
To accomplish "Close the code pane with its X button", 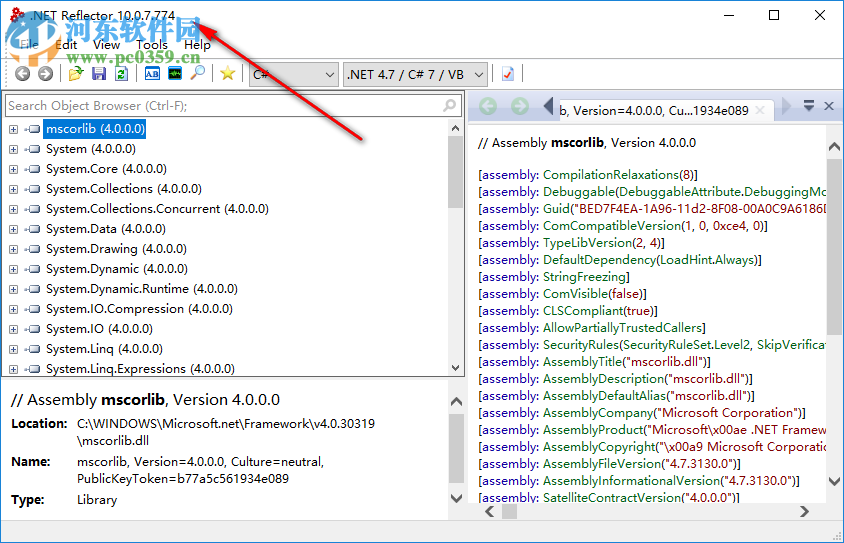I will 829,106.
